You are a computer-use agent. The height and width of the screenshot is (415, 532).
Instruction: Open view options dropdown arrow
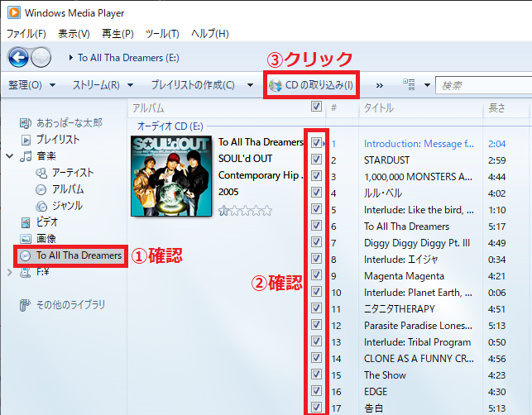tap(427, 85)
